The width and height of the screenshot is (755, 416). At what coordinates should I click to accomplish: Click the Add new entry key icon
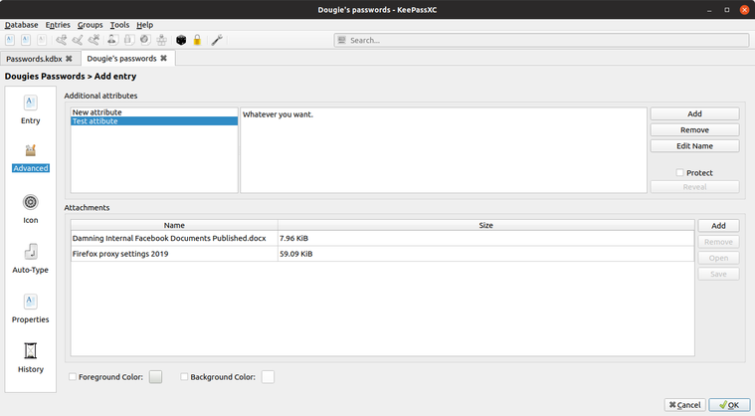[x=61, y=40]
